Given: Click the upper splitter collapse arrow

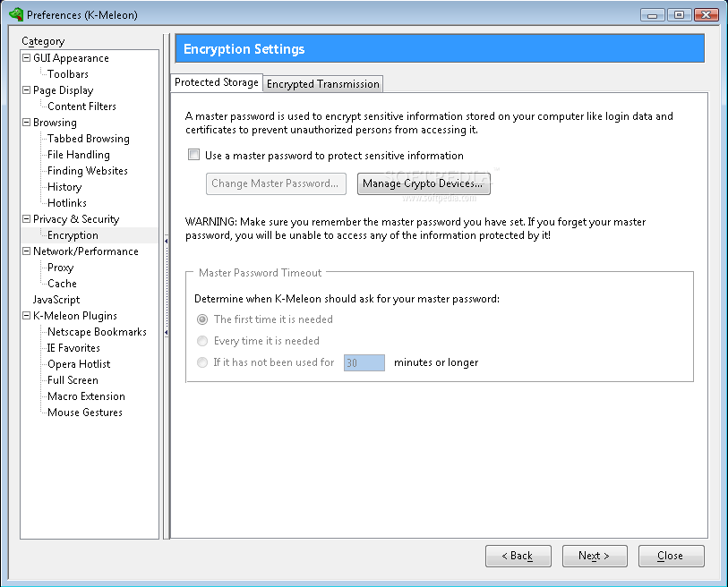Looking at the screenshot, I should tap(167, 242).
